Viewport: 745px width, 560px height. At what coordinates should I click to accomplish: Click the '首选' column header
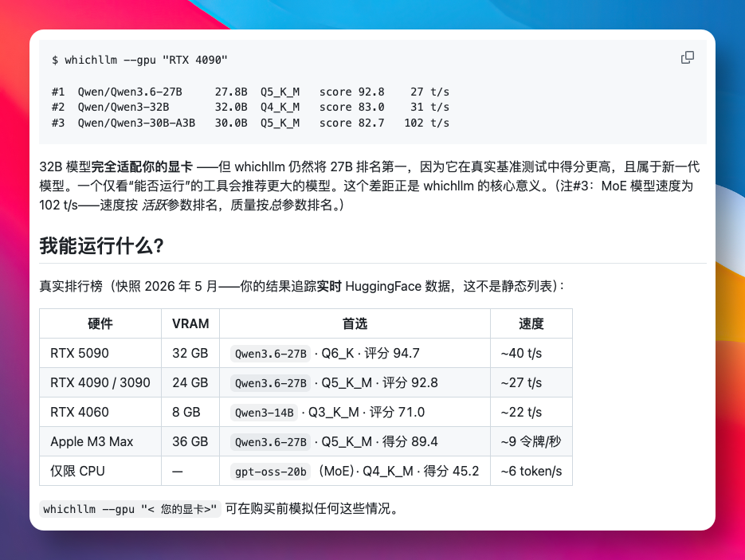point(355,323)
